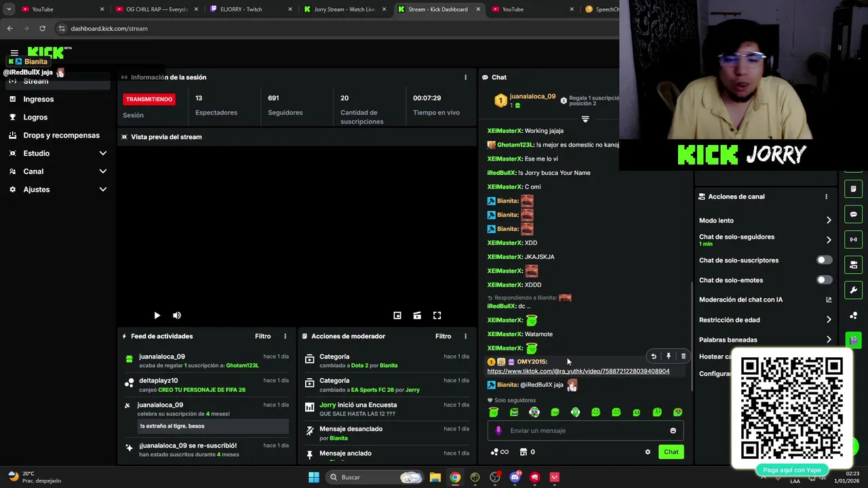The height and width of the screenshot is (488, 868).
Task: Open Ghotam123L link in activity feed
Action: [243, 365]
